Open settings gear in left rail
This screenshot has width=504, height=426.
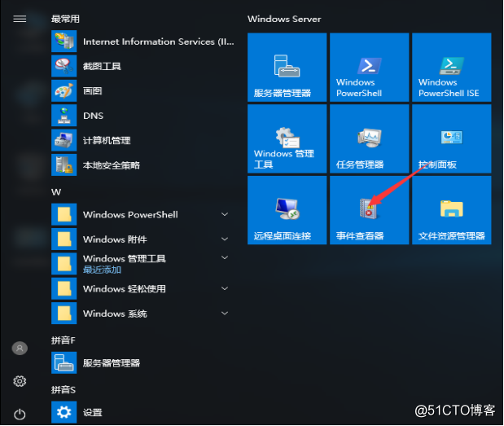click(20, 381)
